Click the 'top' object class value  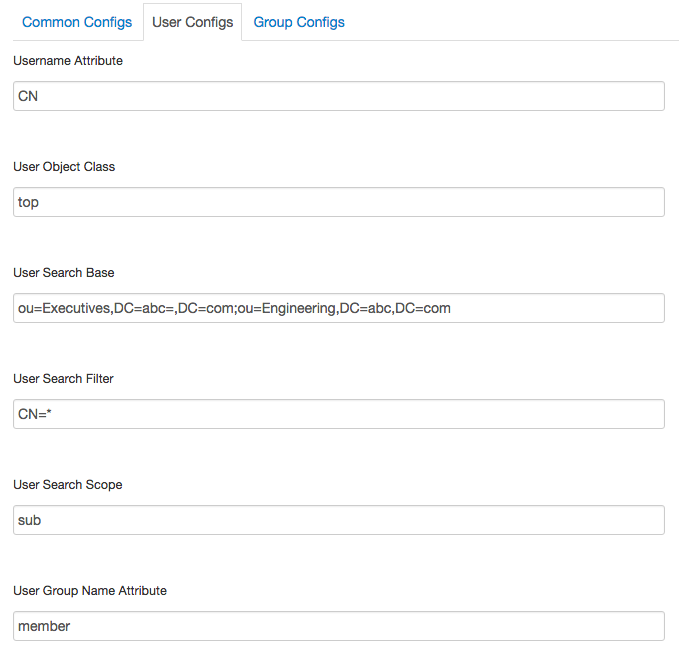click(28, 202)
